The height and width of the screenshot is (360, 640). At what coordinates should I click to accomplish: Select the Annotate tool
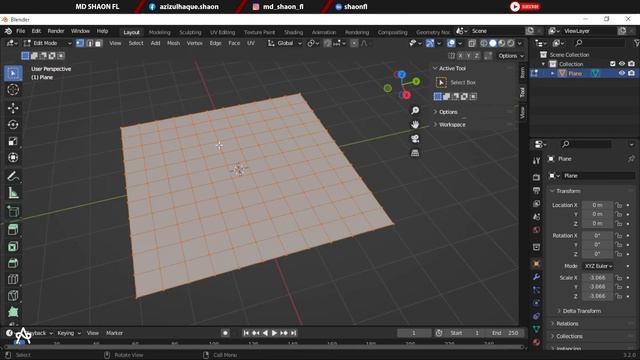13,176
